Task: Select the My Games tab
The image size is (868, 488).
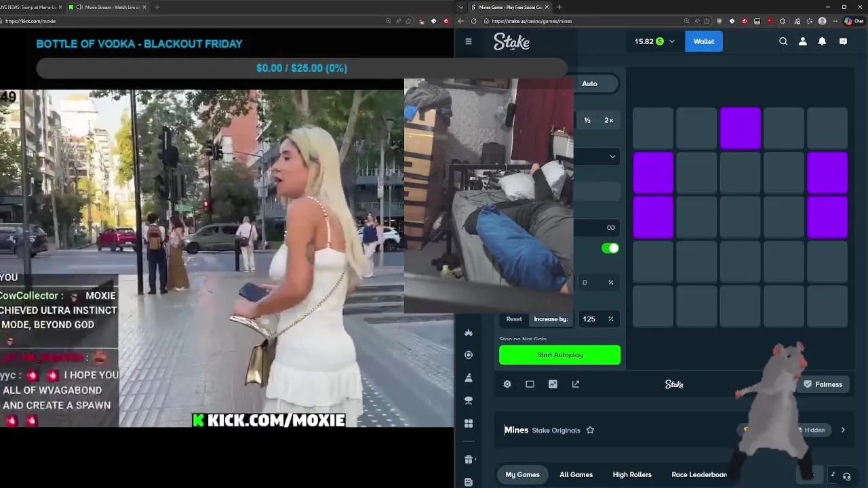Action: 522,474
